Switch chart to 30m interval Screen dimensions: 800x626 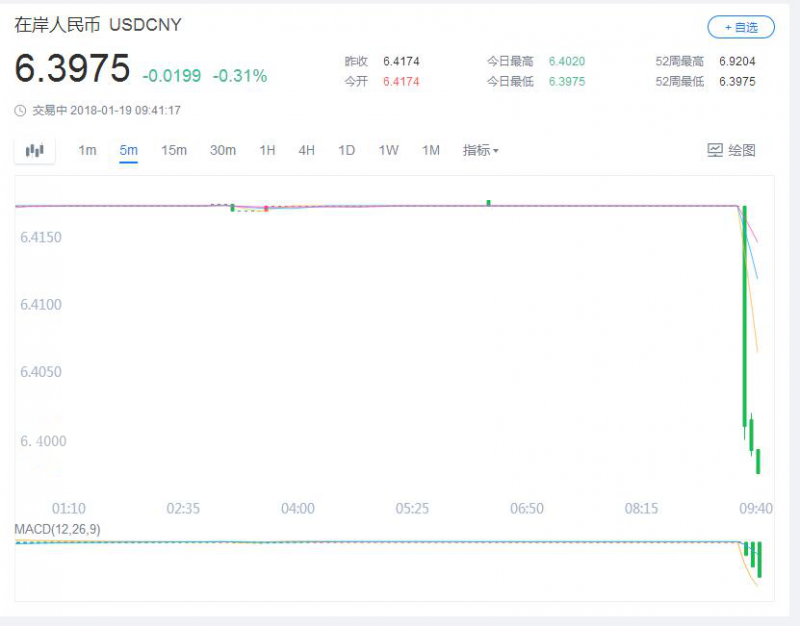[x=222, y=151]
